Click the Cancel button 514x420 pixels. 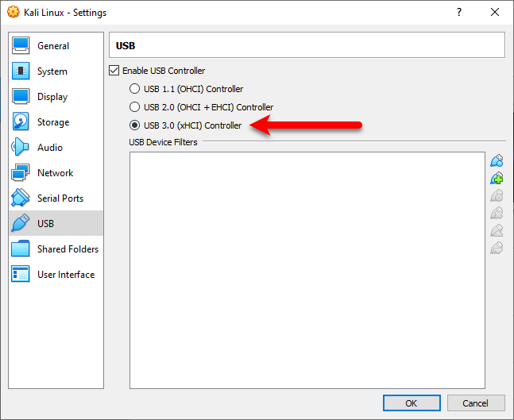tap(476, 403)
